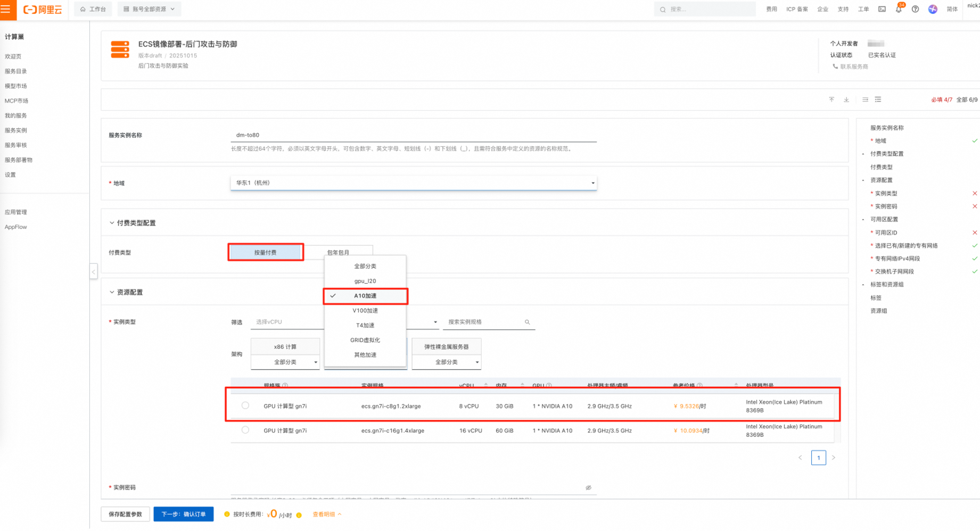
Task: Sort the table by 内存
Action: point(522,385)
